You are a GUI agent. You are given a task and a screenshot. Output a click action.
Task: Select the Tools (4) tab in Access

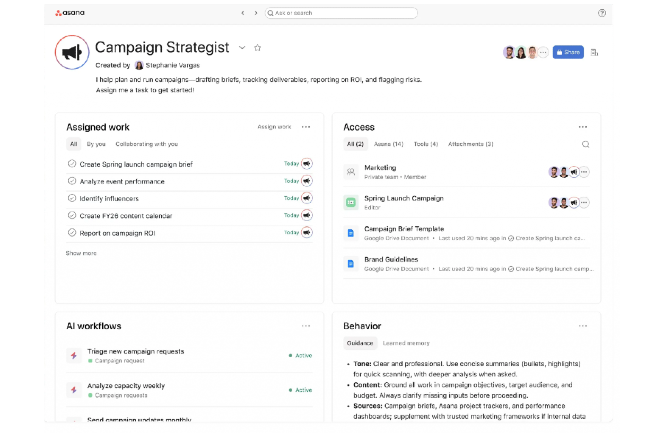(426, 144)
